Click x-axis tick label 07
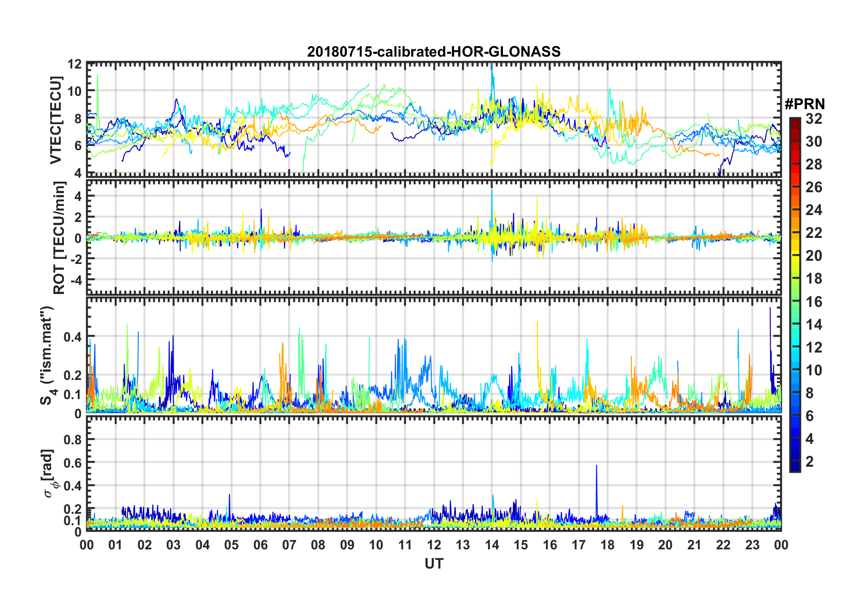Viewport: 868px width, 590px height. click(x=289, y=545)
